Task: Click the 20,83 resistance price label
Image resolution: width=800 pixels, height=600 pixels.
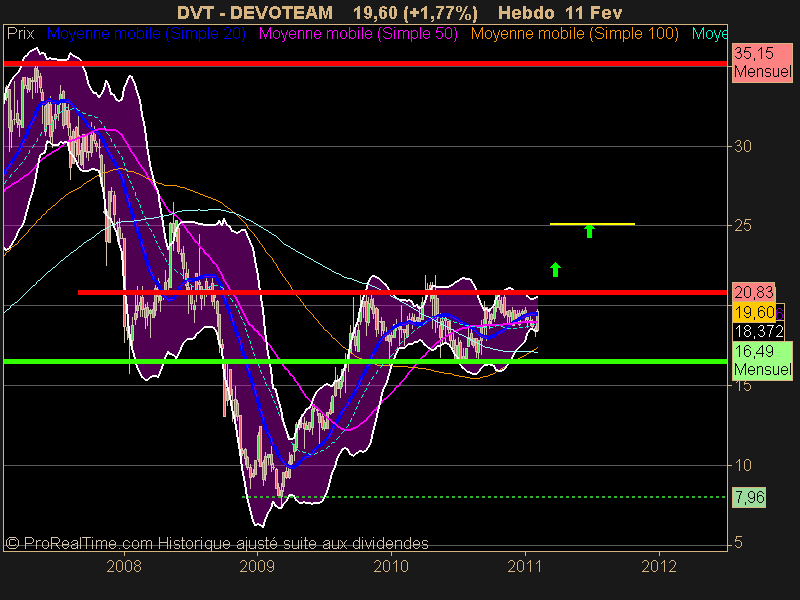Action: (754, 292)
